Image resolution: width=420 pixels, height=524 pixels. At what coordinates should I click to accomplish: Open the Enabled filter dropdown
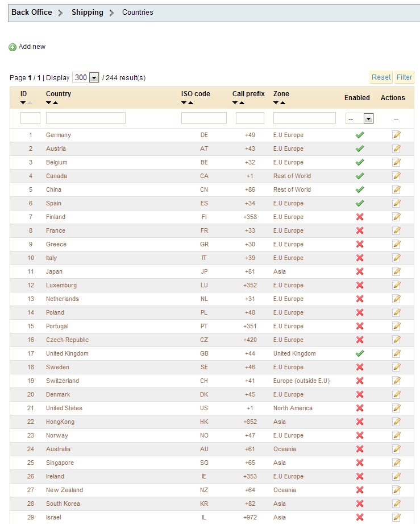click(359, 118)
